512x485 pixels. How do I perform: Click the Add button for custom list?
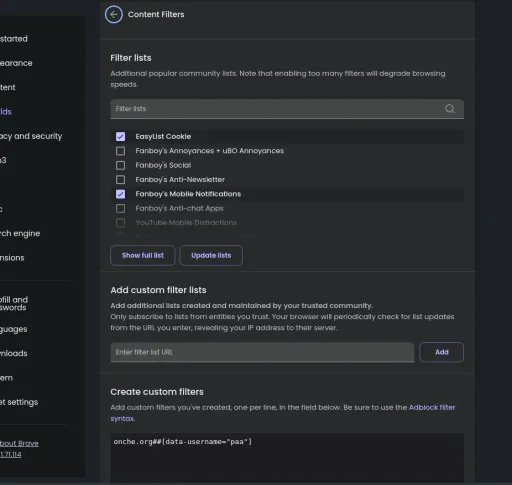click(x=441, y=352)
